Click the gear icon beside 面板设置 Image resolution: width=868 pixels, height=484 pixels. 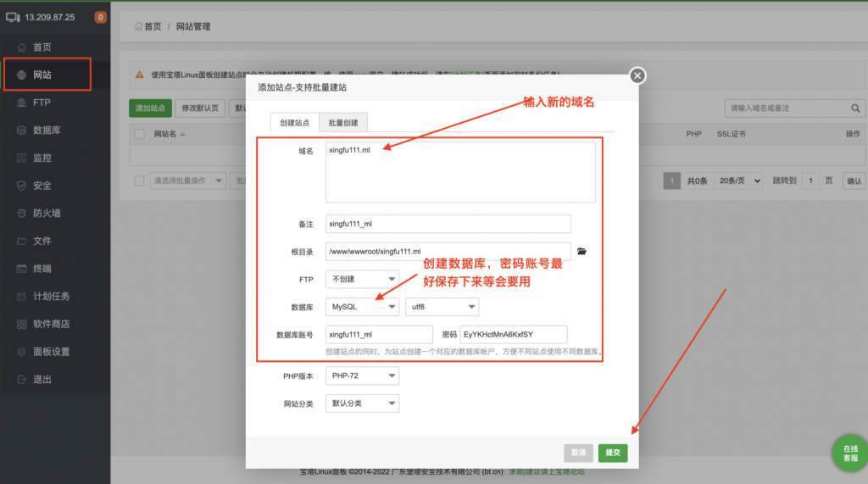[x=21, y=352]
